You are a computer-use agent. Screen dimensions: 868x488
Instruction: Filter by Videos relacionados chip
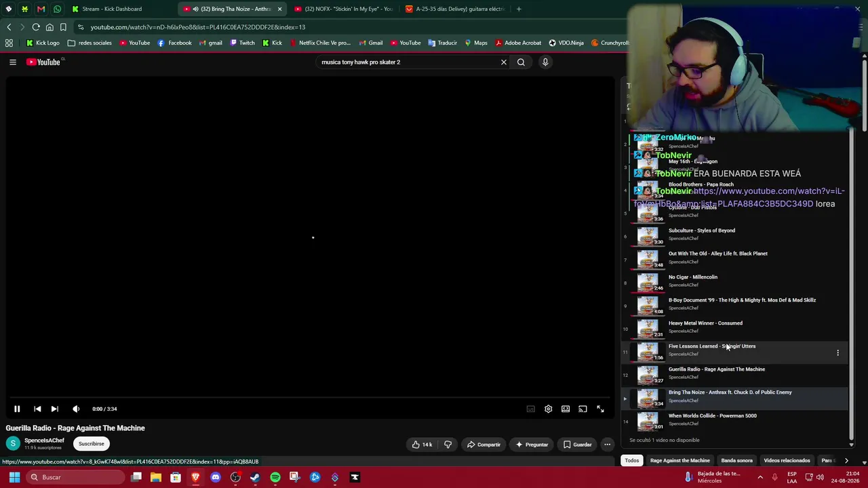point(787,461)
